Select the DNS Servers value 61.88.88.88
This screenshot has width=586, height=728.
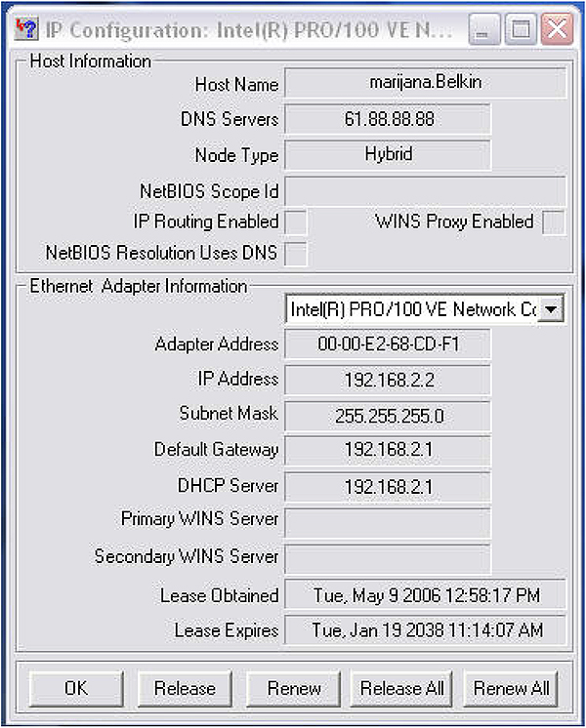388,119
